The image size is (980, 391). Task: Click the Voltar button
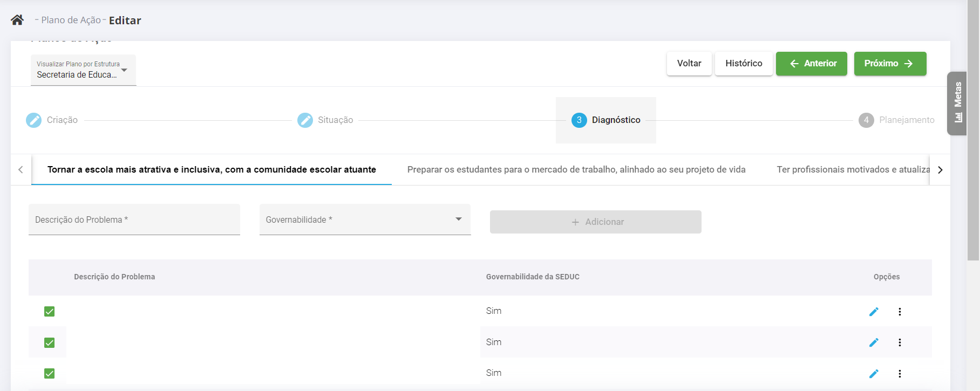tap(689, 64)
